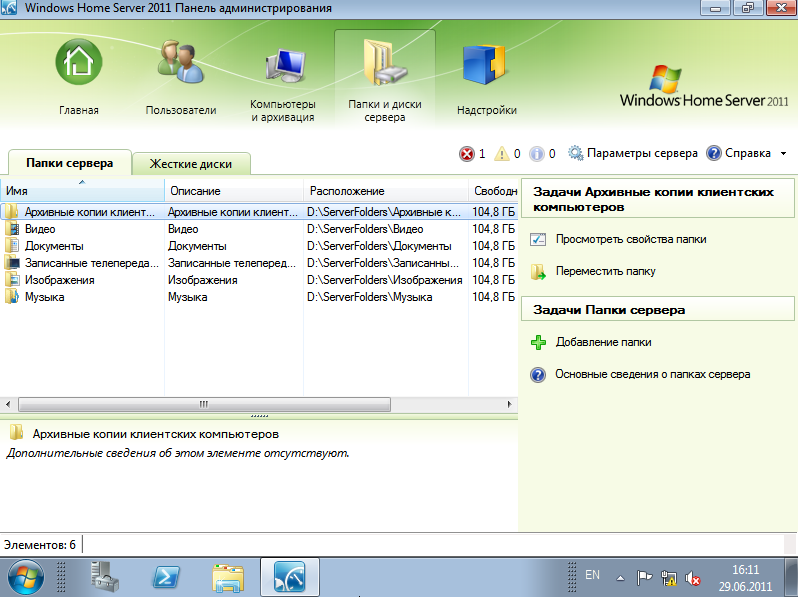This screenshot has width=798, height=597.
Task: Open Основные сведения о папках сервера
Action: click(x=652, y=375)
